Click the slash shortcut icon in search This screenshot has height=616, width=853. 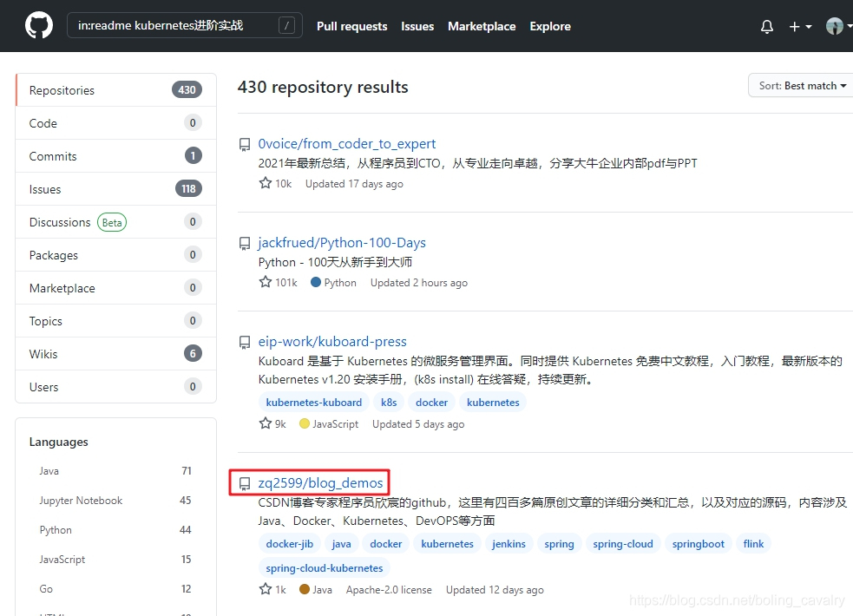click(286, 25)
